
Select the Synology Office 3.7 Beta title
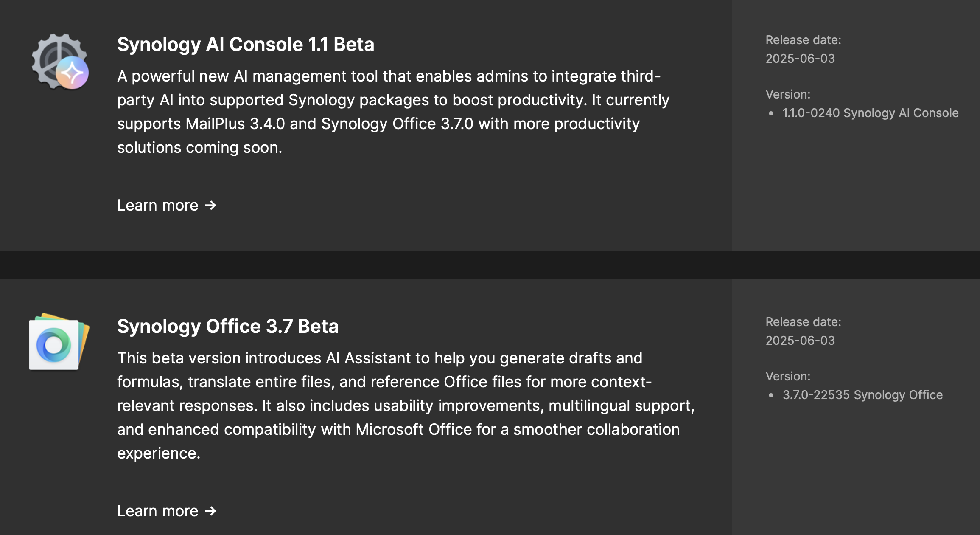coord(228,327)
